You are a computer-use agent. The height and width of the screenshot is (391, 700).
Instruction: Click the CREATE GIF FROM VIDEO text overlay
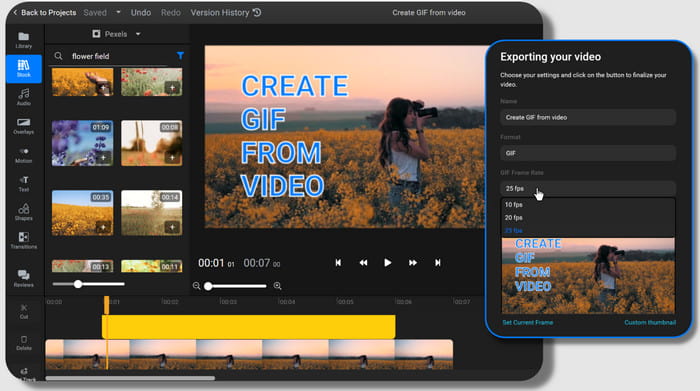pos(294,135)
